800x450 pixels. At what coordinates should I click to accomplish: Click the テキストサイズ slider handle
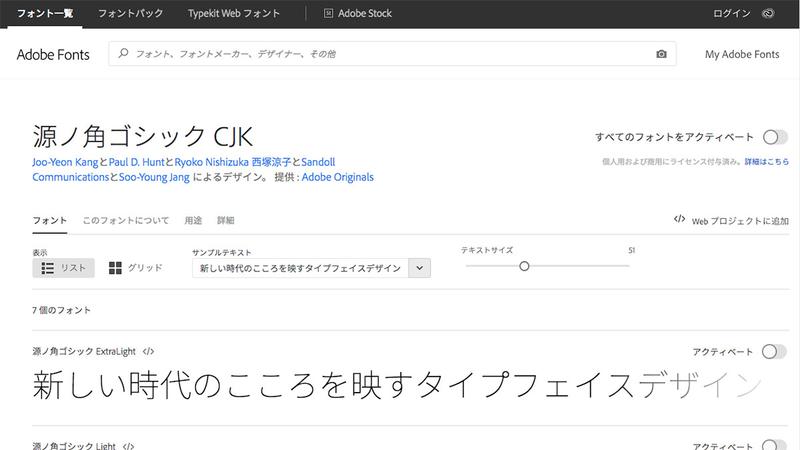tap(524, 266)
